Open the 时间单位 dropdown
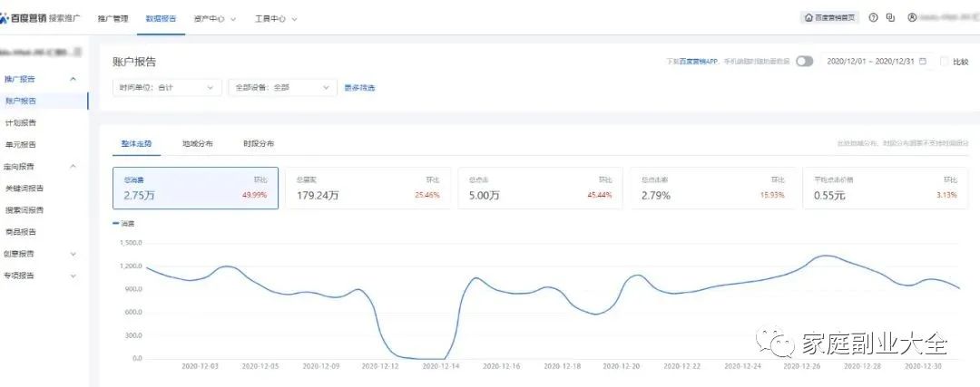This screenshot has width=980, height=387. (x=167, y=88)
